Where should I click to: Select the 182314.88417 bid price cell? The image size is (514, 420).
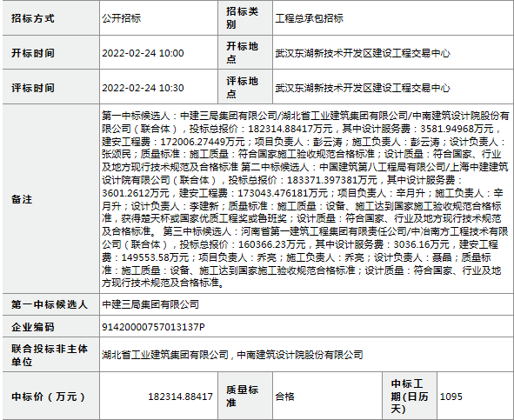tap(158, 396)
